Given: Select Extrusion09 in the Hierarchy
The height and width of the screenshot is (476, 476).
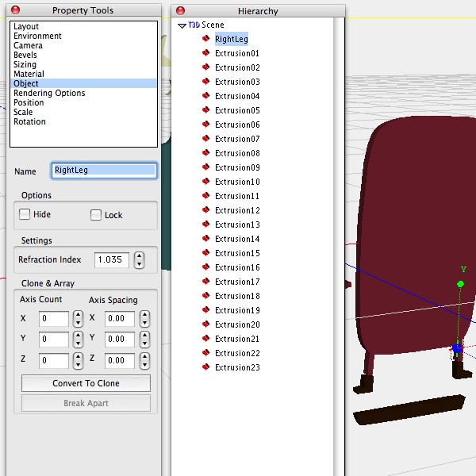Looking at the screenshot, I should [x=237, y=167].
